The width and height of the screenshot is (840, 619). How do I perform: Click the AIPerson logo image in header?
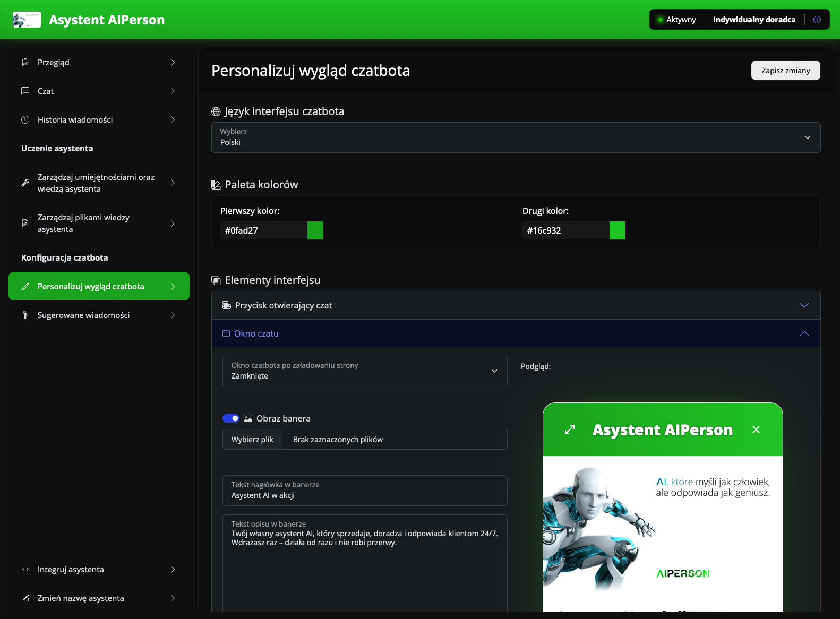click(27, 20)
